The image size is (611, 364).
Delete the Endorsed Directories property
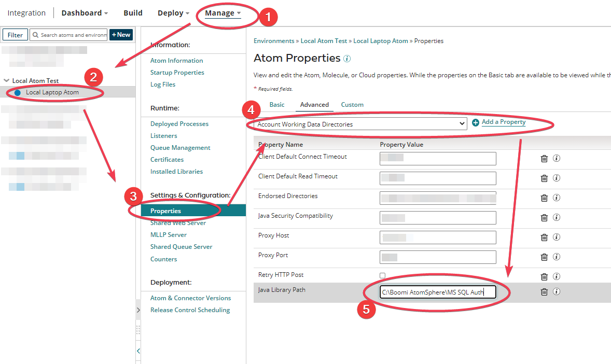point(544,198)
